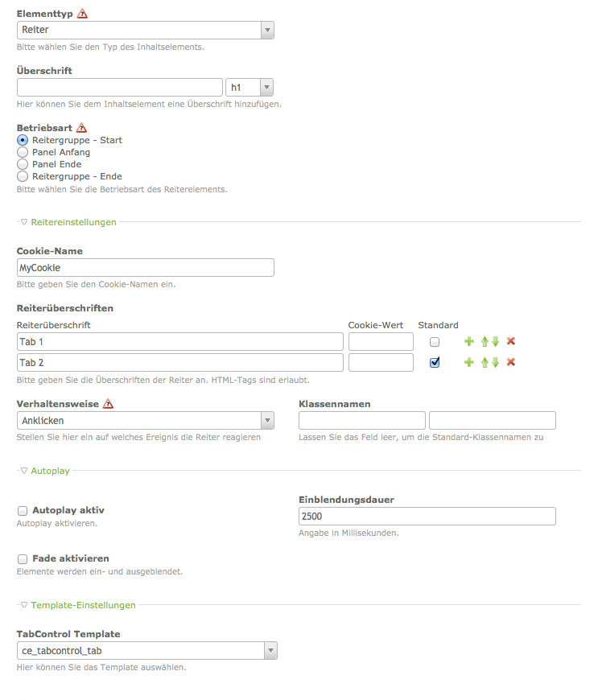The width and height of the screenshot is (598, 700).
Task: Tick the Fade aktivieren checkbox
Action: point(23,558)
